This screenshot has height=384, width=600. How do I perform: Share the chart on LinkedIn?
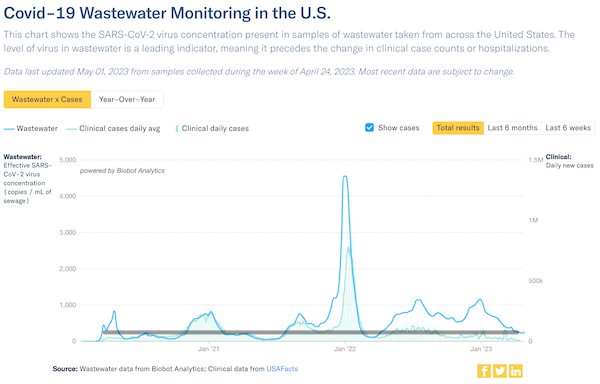[x=516, y=371]
